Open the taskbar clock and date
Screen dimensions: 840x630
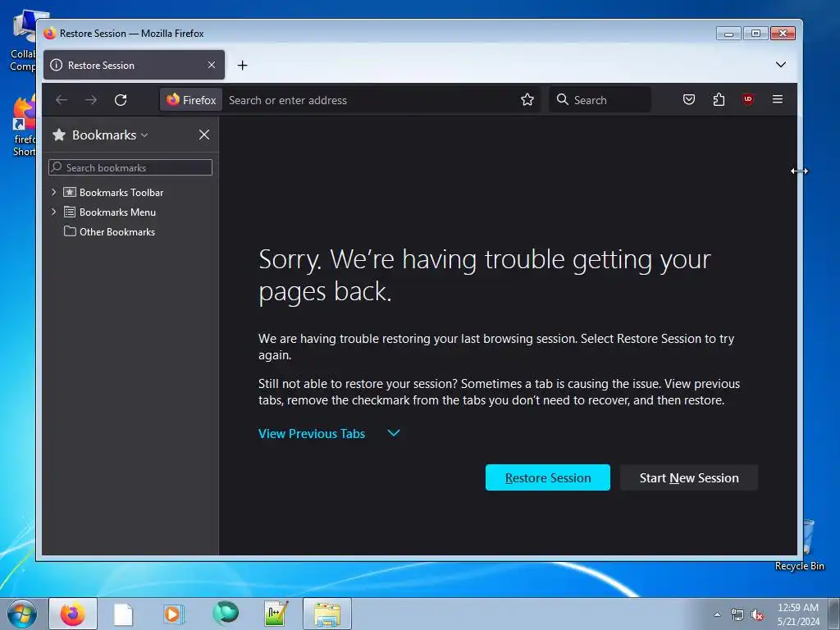[x=798, y=614]
